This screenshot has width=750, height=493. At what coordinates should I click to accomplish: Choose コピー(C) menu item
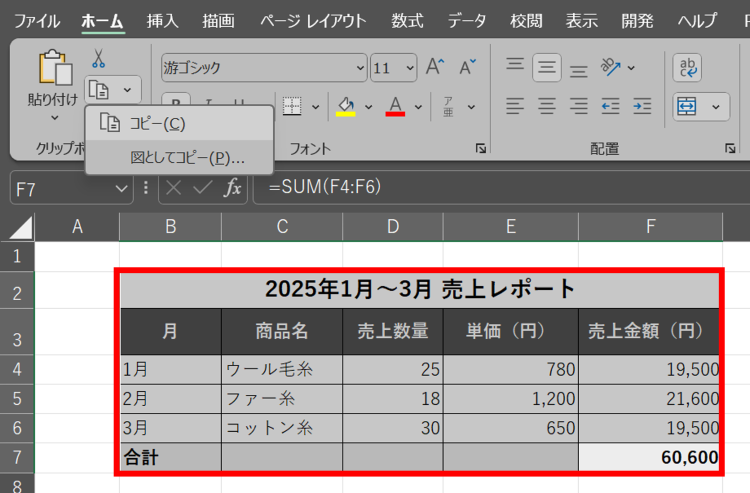pos(179,124)
